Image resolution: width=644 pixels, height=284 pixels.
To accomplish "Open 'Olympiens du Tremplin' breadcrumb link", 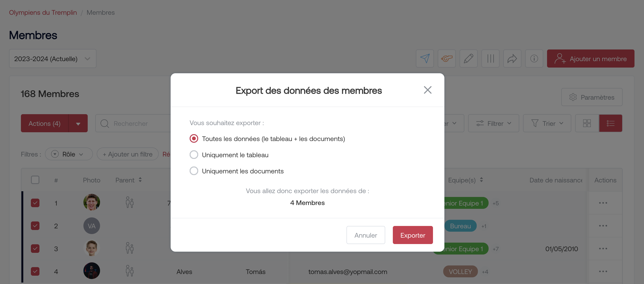I will click(x=43, y=12).
